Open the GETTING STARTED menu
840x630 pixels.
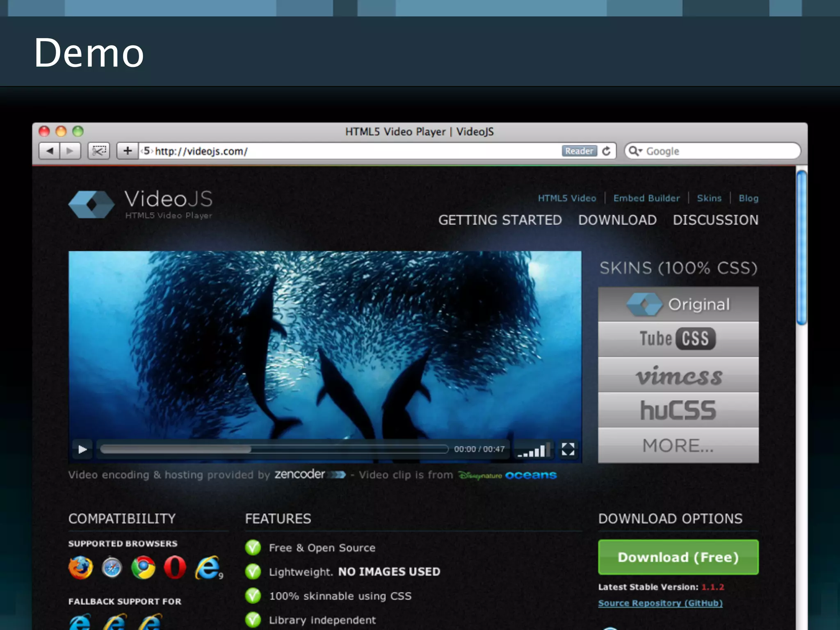pos(500,220)
